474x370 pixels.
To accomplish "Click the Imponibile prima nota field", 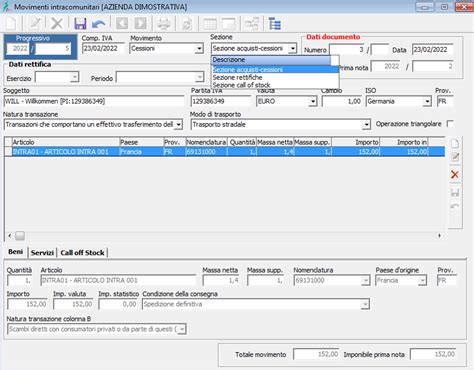I will pos(433,354).
